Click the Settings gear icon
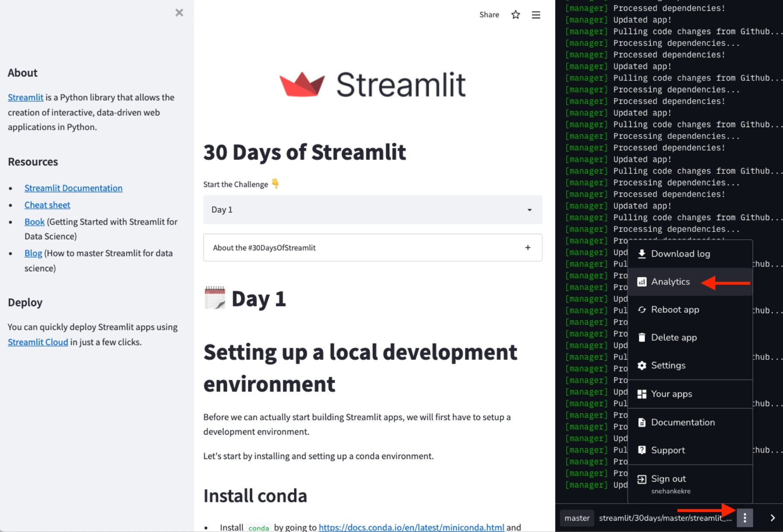Screen dimensions: 783x532 click(x=641, y=366)
